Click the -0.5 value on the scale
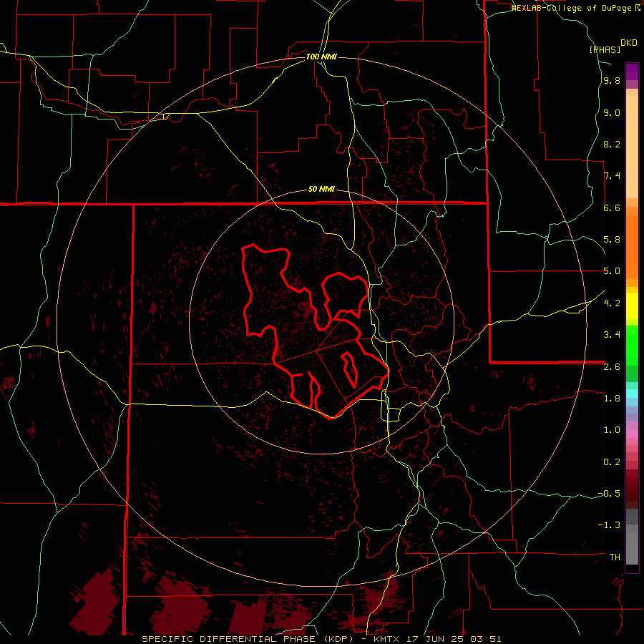644x644 pixels. tap(609, 493)
